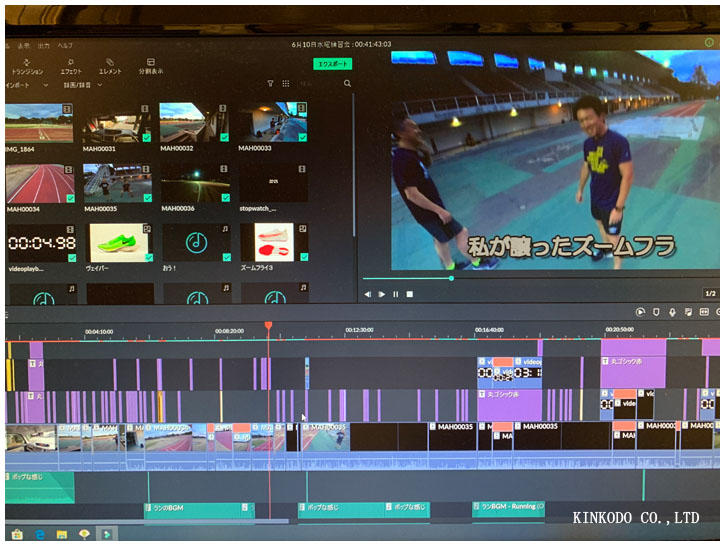
Task: Click the green Export button
Action: [x=332, y=64]
